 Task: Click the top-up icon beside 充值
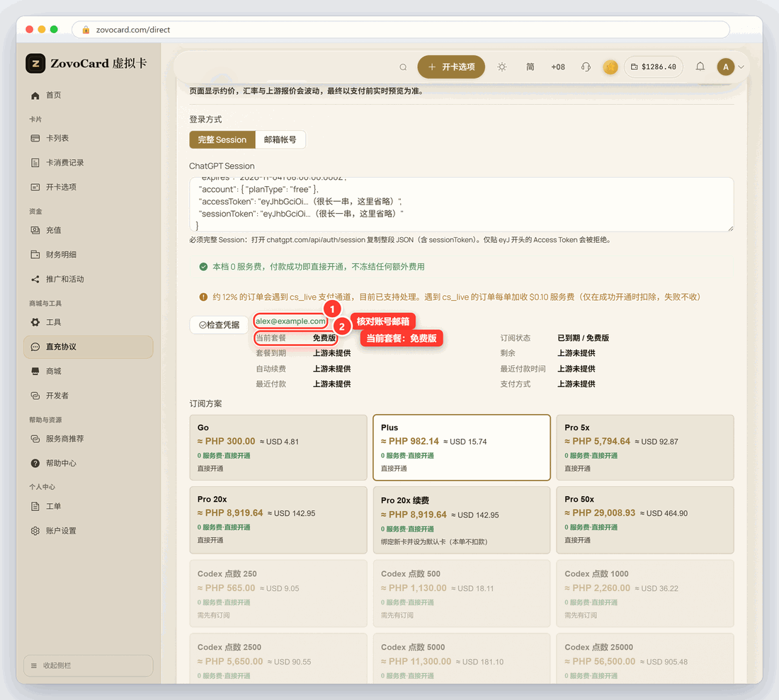click(x=35, y=230)
